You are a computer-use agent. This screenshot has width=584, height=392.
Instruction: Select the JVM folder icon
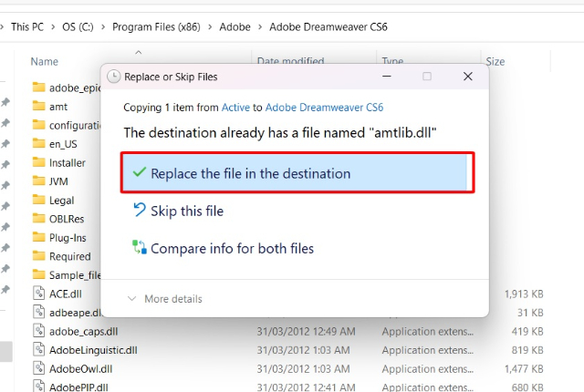(38, 181)
